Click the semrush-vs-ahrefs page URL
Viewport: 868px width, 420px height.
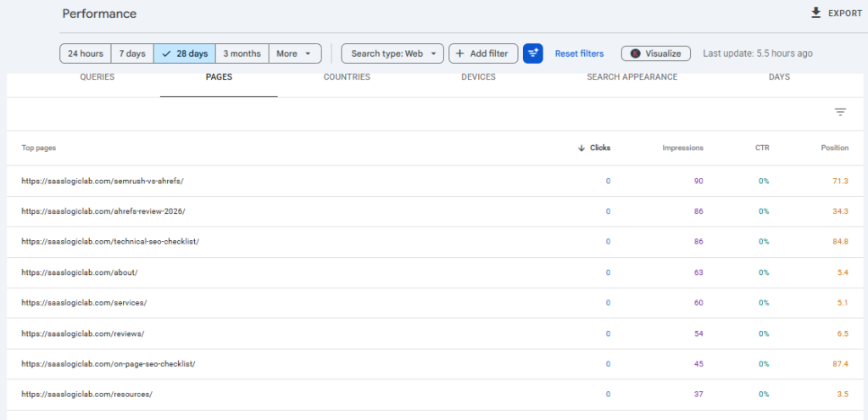click(103, 181)
